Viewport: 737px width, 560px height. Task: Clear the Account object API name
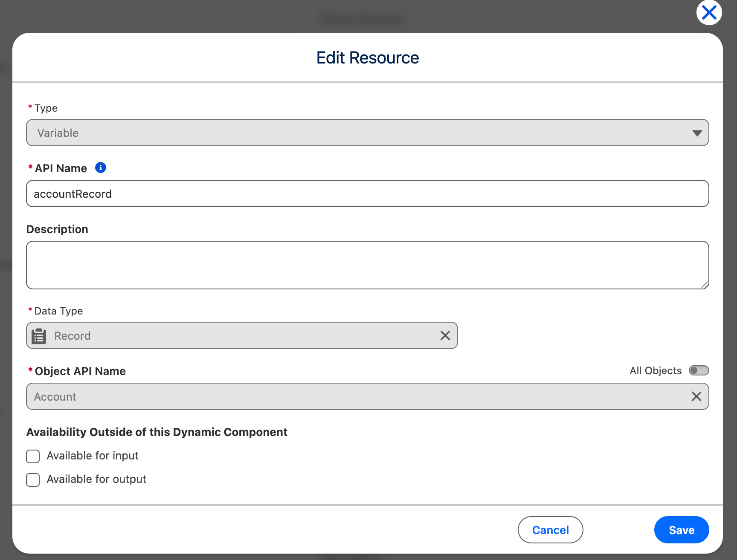point(696,396)
